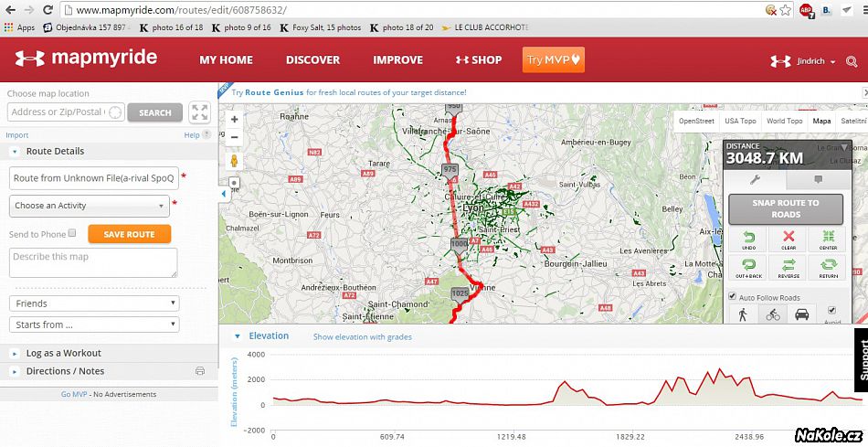
Task: Open the Apps bookmarks shortcut
Action: (x=19, y=27)
